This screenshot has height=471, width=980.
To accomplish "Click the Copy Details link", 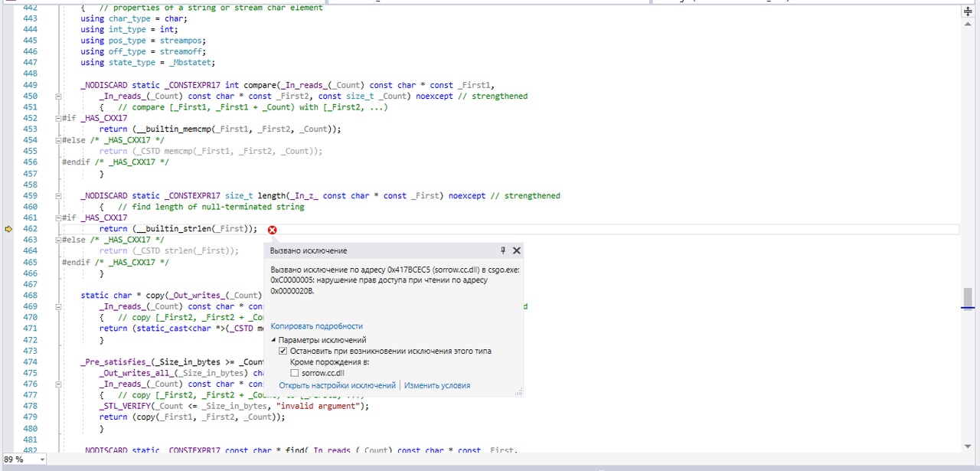I will (x=316, y=326).
